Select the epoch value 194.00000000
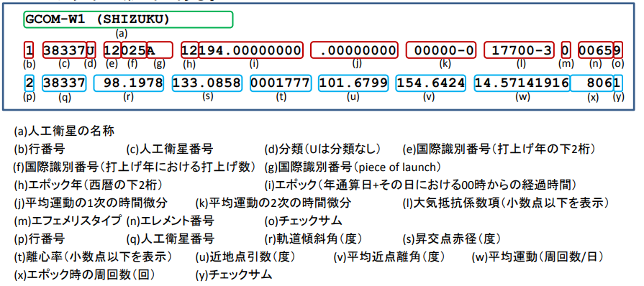Screen dimensions: 644x286 [x=251, y=50]
